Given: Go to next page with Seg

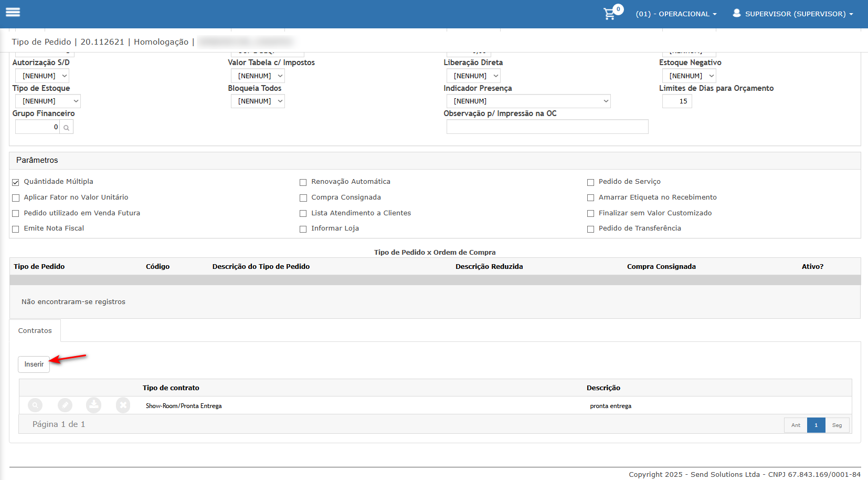Looking at the screenshot, I should tap(837, 425).
